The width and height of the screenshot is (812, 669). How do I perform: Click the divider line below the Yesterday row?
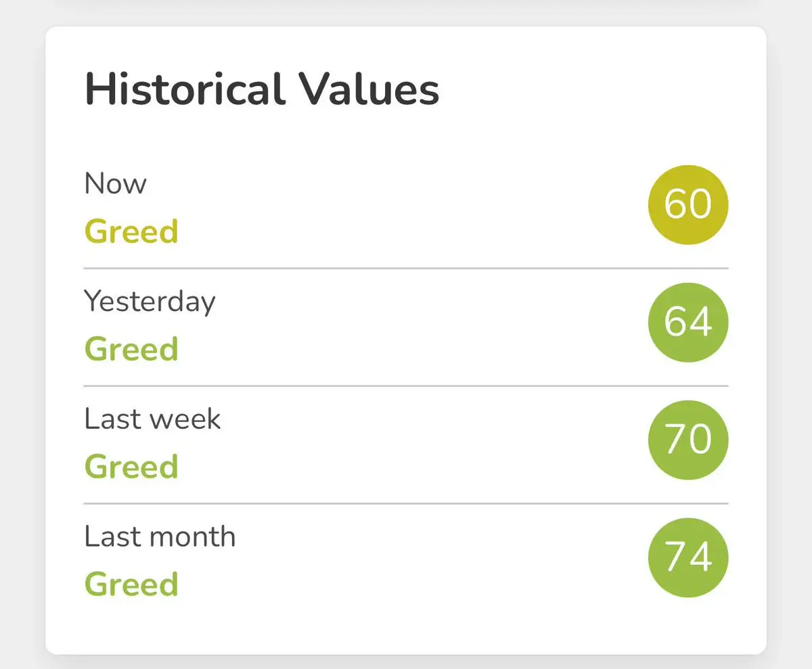pos(406,386)
